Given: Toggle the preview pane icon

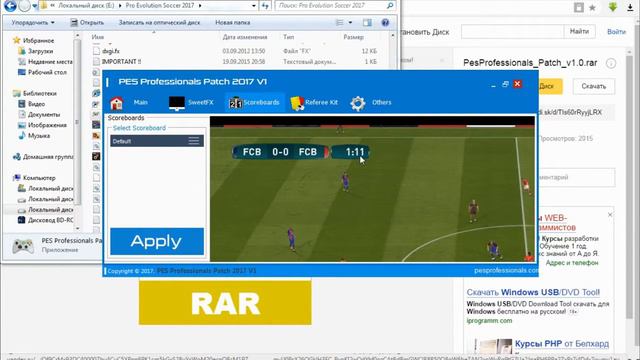Looking at the screenshot, I should [367, 22].
